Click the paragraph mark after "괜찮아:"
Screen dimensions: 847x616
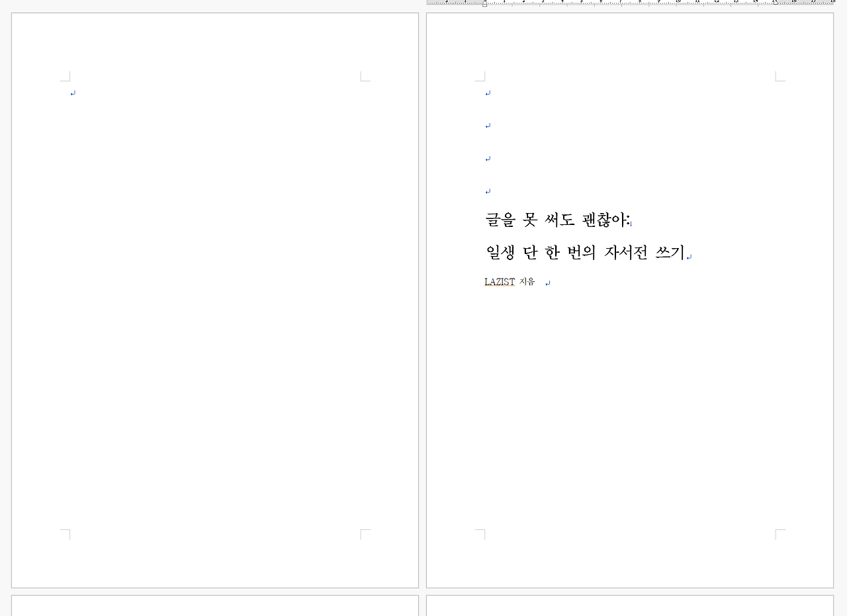pos(631,222)
